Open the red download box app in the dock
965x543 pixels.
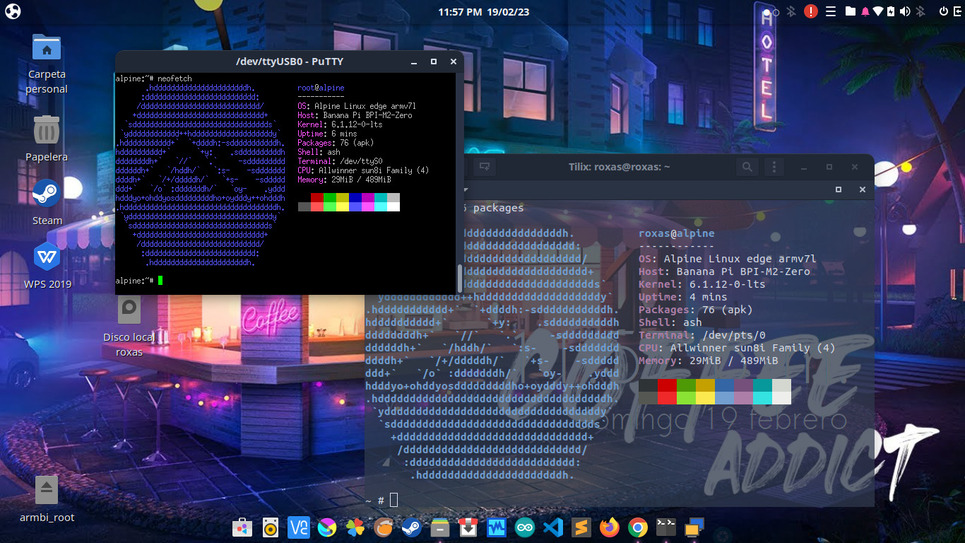(468, 528)
